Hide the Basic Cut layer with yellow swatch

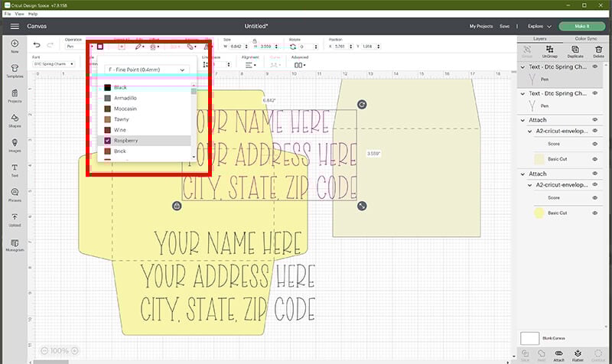point(595,213)
